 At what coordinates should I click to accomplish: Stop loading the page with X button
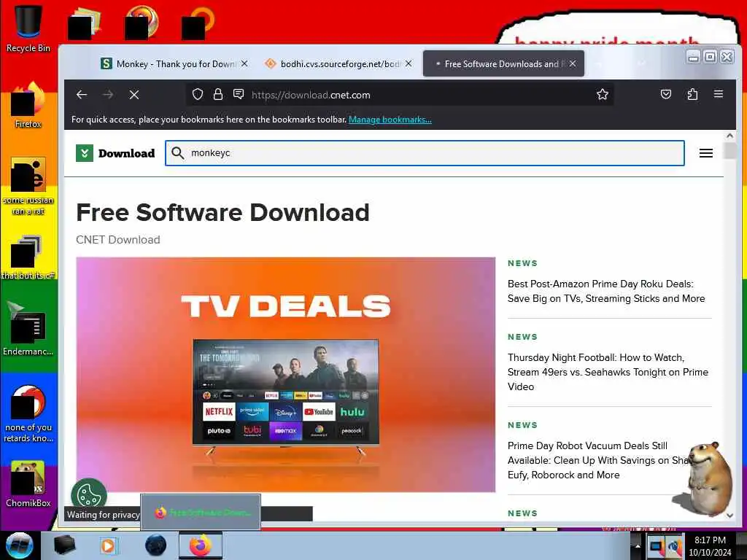[134, 95]
